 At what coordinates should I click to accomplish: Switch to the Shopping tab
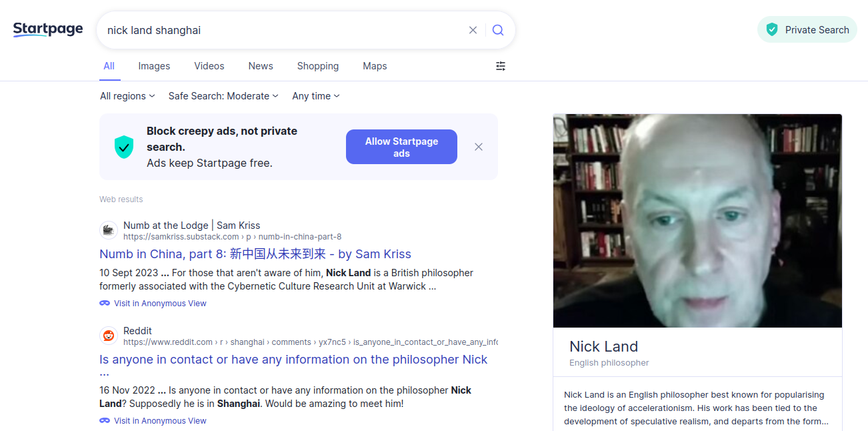click(x=318, y=66)
